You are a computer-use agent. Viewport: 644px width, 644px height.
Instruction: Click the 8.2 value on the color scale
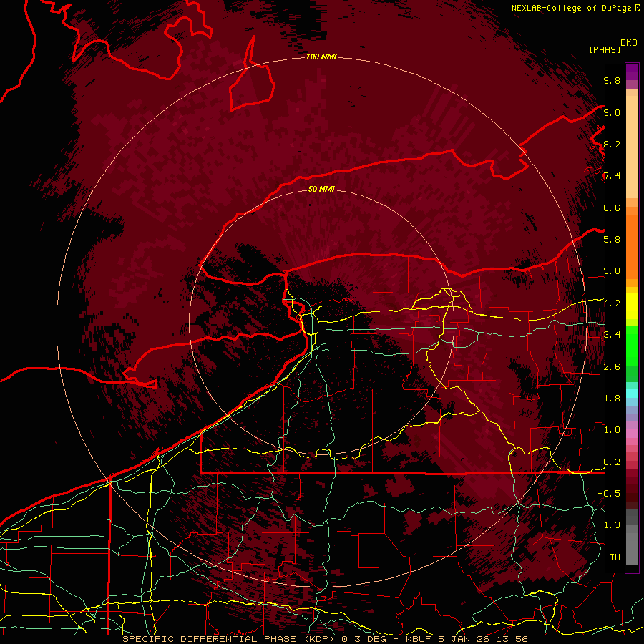(612, 144)
